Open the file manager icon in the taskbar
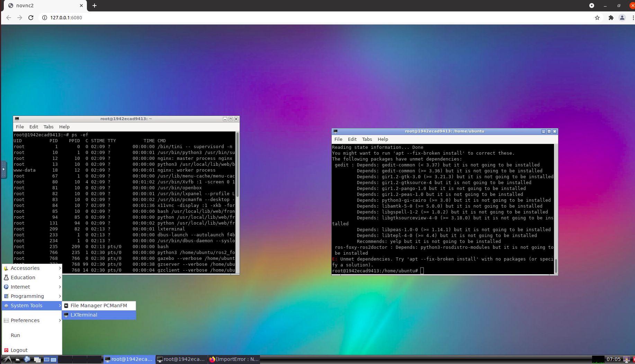Viewport: 635px width, 364px height. coord(18,360)
